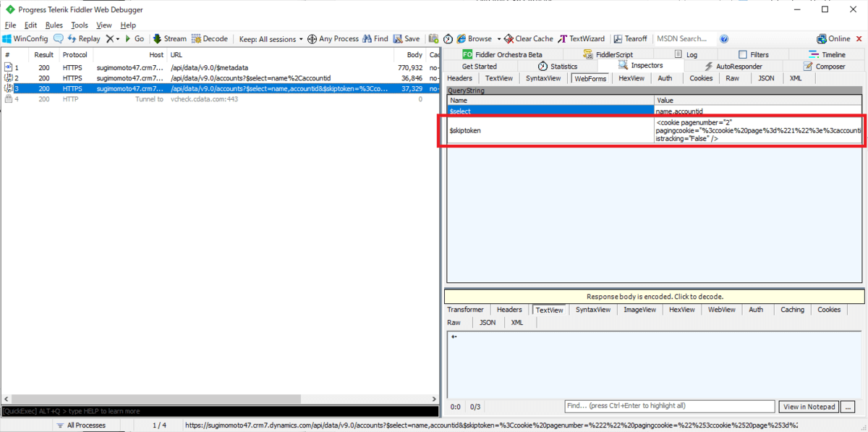Open the response Transformer tab
The height and width of the screenshot is (432, 868).
point(465,310)
